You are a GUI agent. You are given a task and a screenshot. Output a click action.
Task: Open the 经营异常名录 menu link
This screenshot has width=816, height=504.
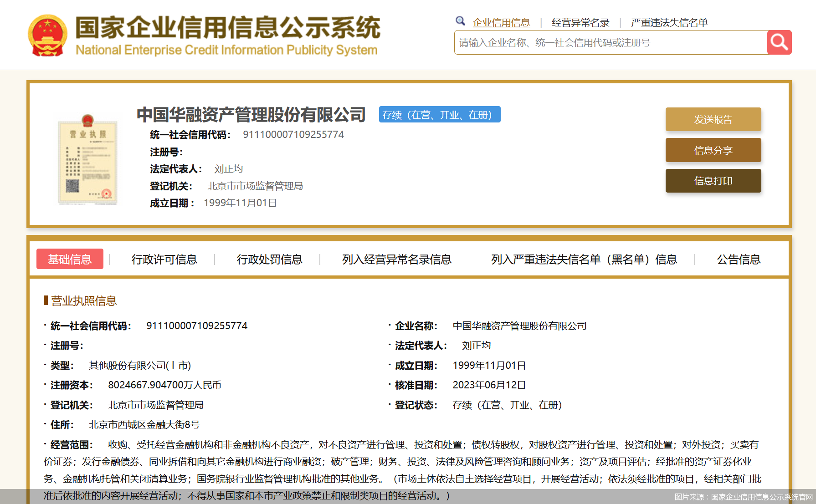[580, 22]
